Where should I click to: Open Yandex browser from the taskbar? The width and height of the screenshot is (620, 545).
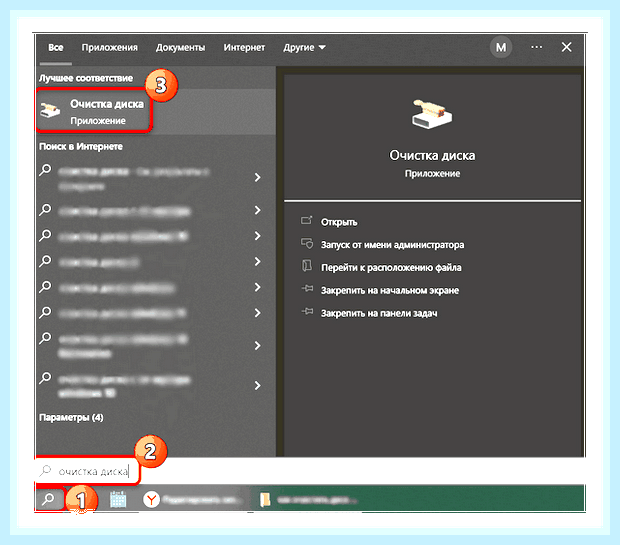pos(151,500)
